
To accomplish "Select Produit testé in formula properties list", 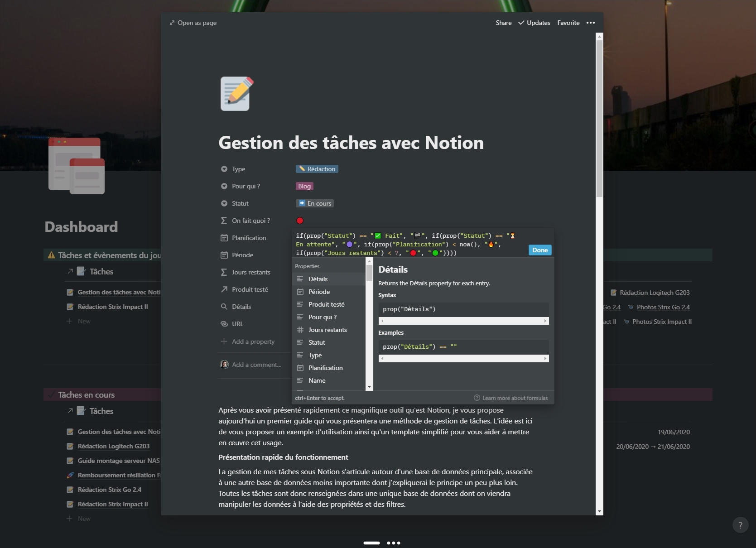I will [329, 304].
